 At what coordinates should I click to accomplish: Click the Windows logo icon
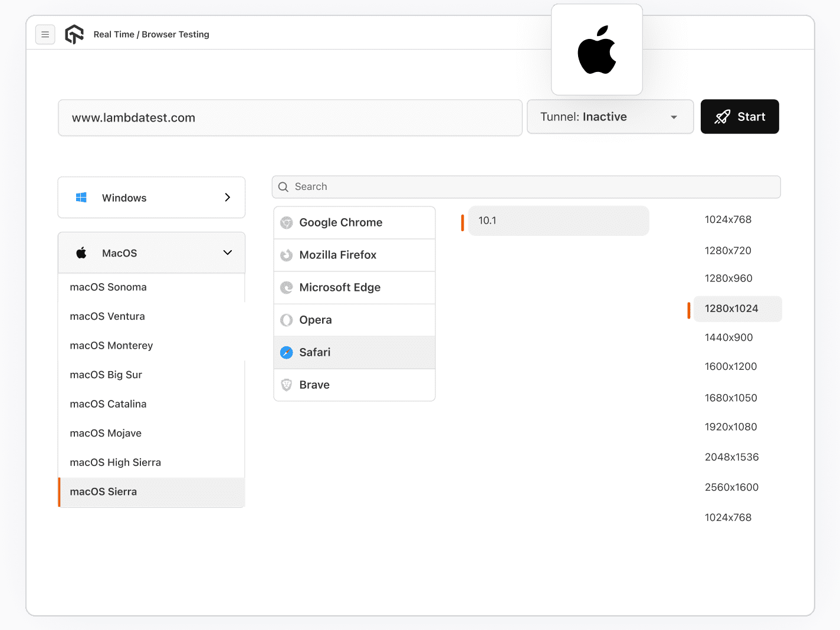pos(81,197)
